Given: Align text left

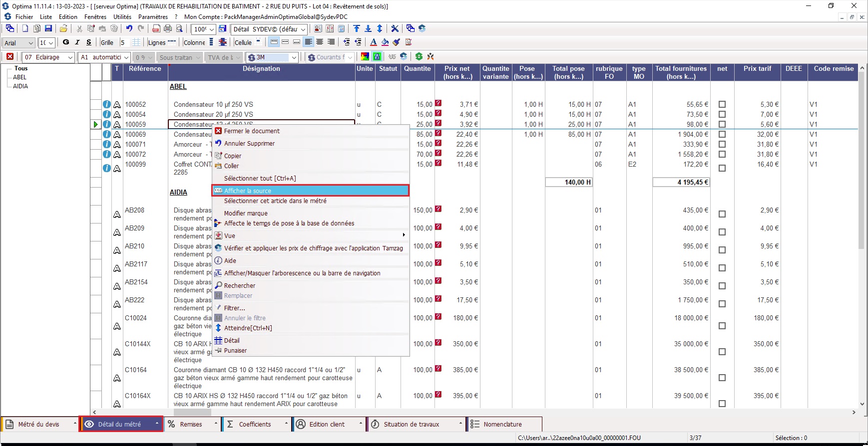Looking at the screenshot, I should pos(308,42).
